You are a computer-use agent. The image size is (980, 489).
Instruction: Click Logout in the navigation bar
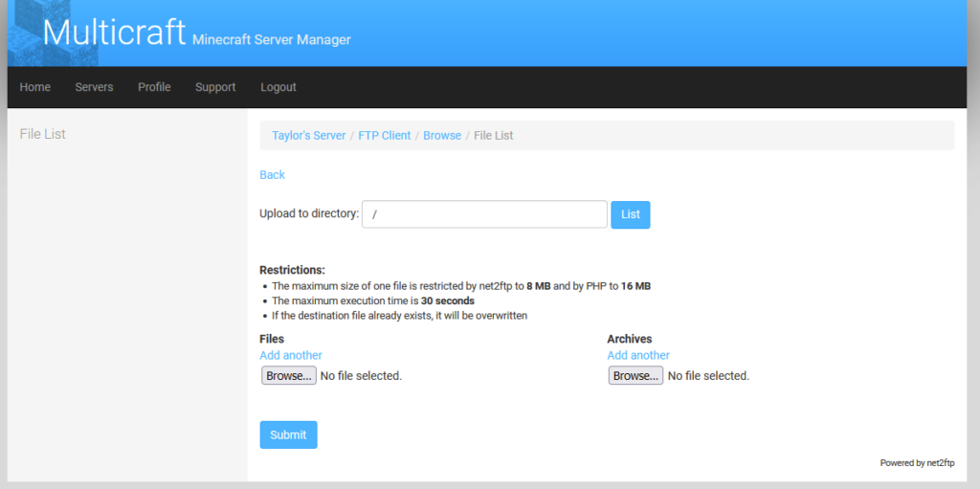tap(278, 87)
